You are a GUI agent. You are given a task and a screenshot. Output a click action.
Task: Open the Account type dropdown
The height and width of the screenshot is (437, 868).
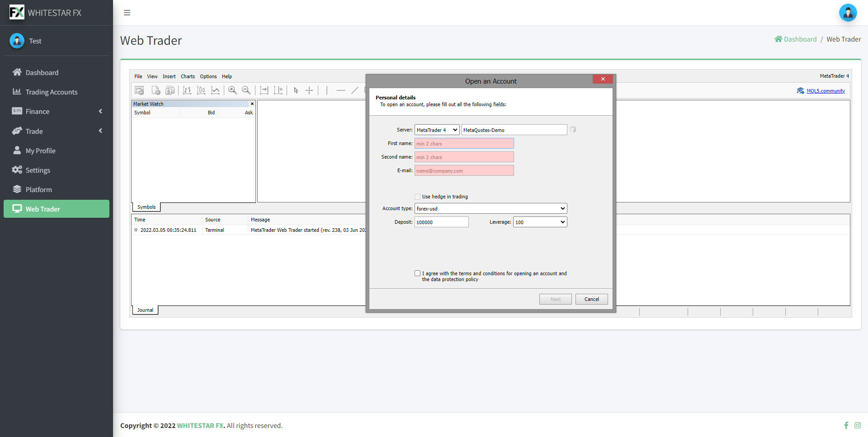[x=491, y=208]
